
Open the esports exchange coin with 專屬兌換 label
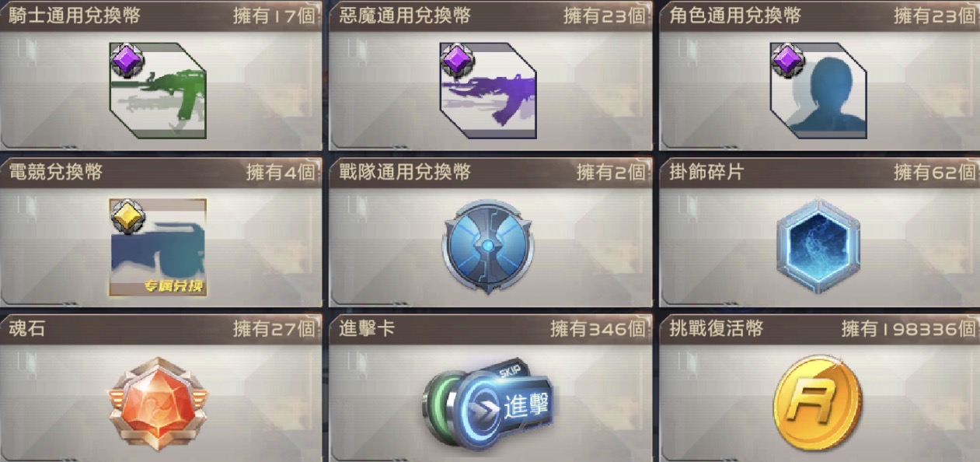tap(158, 247)
